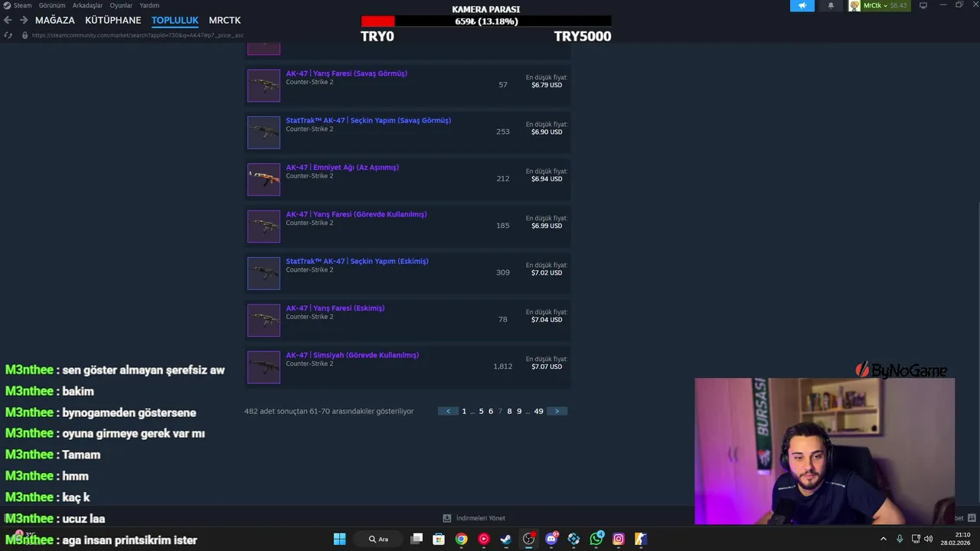Jump to results page 8
Image resolution: width=980 pixels, height=551 pixels.
click(x=509, y=411)
